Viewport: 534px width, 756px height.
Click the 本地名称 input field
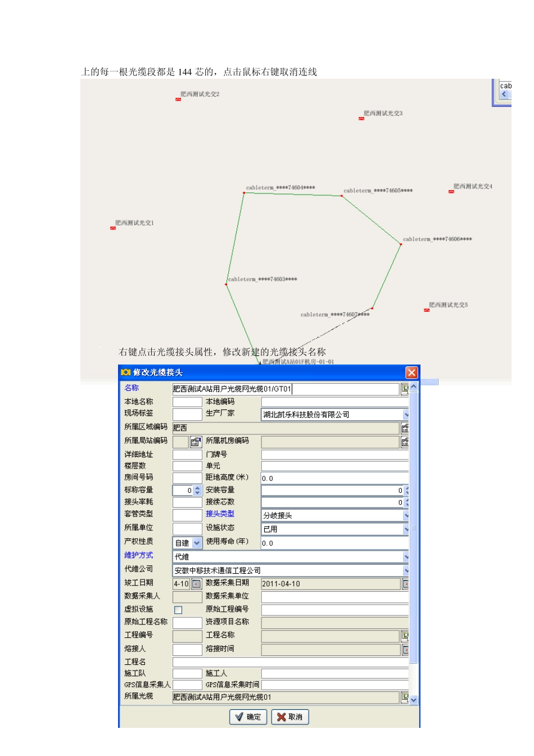pyautogui.click(x=187, y=402)
